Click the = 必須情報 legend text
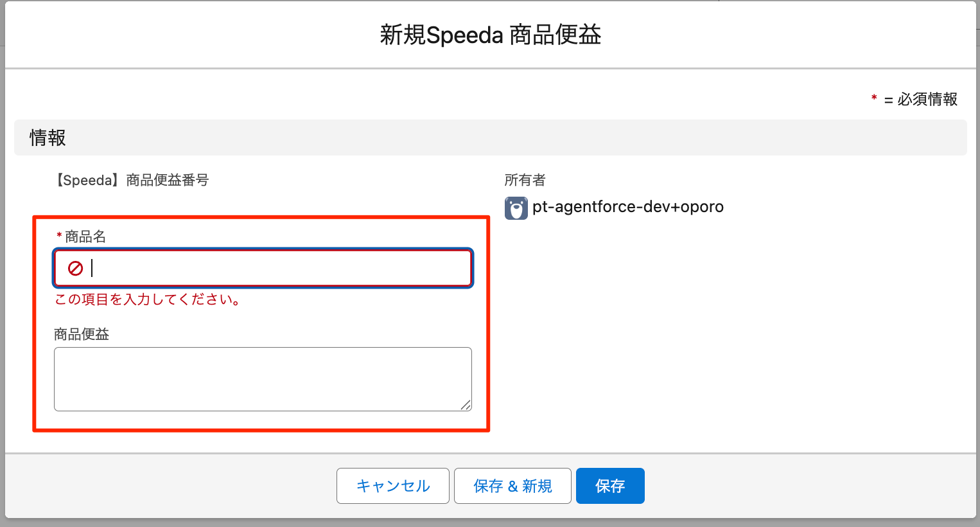The height and width of the screenshot is (527, 980). pyautogui.click(x=921, y=99)
